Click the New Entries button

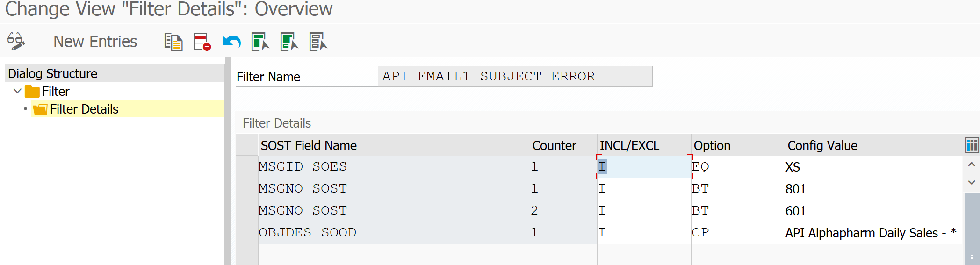point(95,42)
